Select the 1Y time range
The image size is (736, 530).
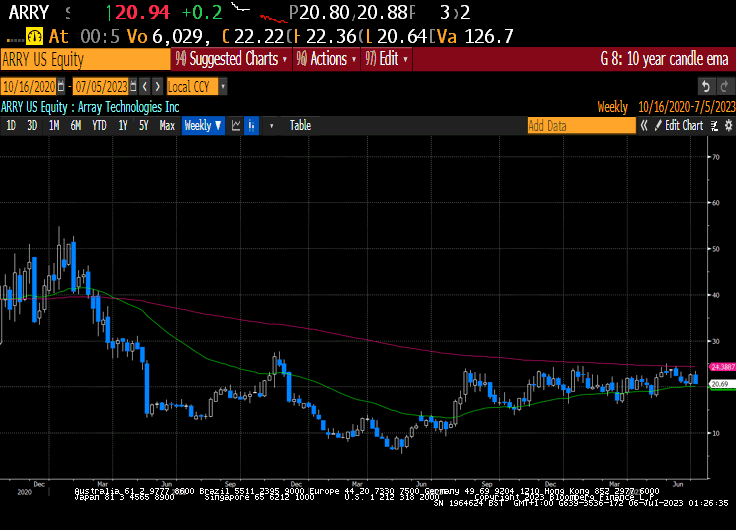[x=123, y=125]
